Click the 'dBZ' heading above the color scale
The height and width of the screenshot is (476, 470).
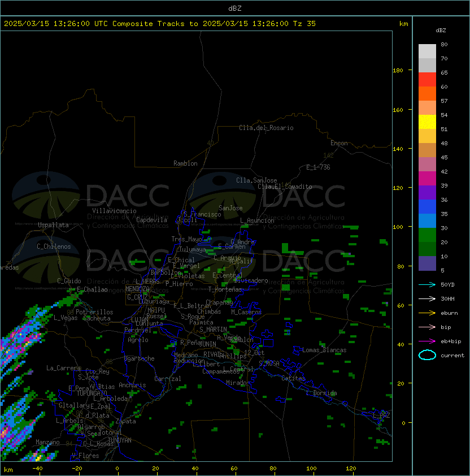[441, 31]
